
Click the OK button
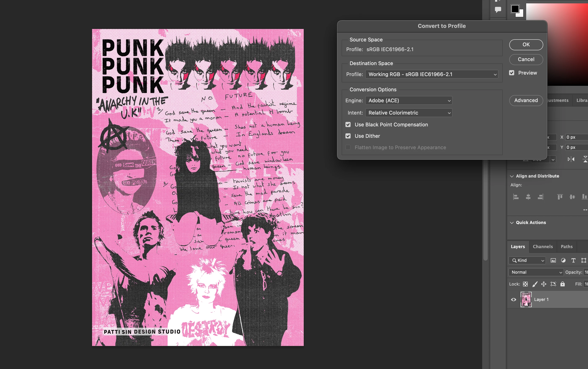pyautogui.click(x=526, y=45)
